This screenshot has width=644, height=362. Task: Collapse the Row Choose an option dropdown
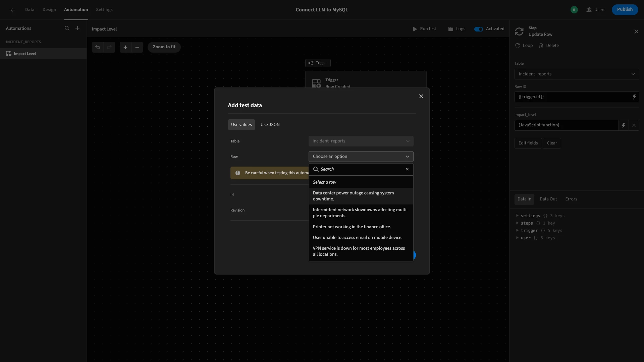361,157
